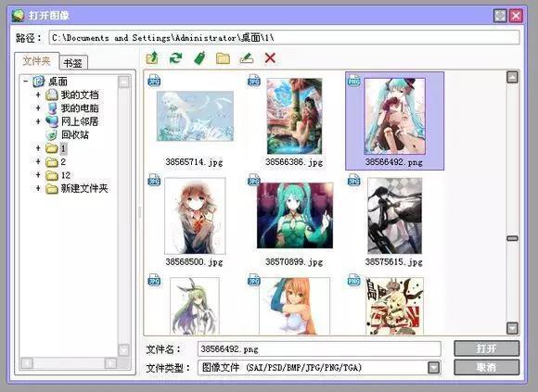Screen dimensions: 538x392
Task: Click Network Neighborhood icon
Action: click(51, 121)
